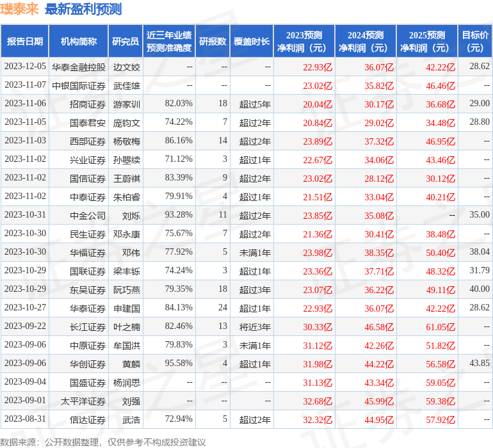Click institution 华福证券
The height and width of the screenshot is (448, 493).
click(88, 252)
